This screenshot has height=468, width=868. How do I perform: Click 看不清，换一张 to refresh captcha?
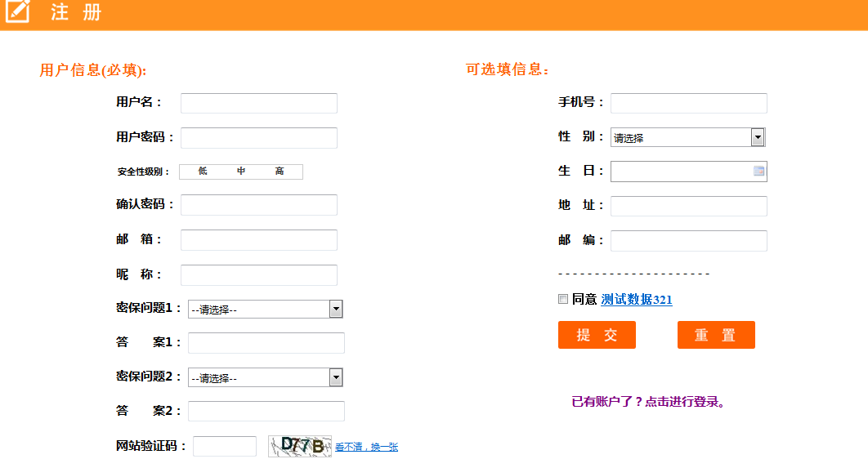tap(366, 447)
